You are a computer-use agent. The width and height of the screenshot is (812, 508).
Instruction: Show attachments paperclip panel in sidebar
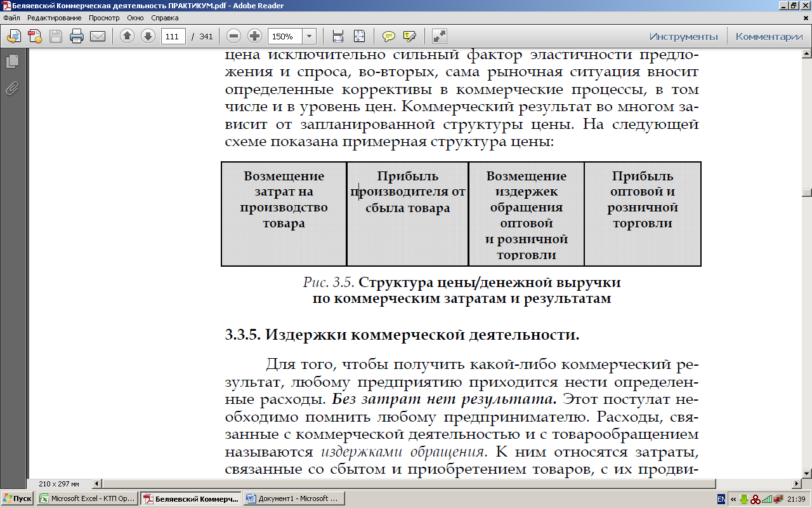(x=12, y=89)
